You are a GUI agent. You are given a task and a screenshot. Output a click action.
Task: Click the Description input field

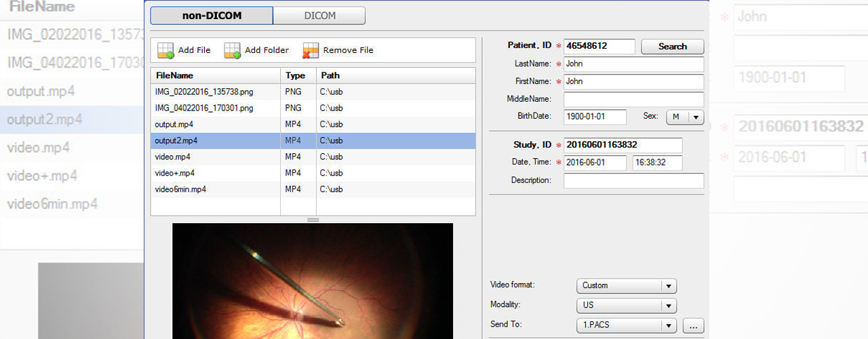tap(633, 180)
